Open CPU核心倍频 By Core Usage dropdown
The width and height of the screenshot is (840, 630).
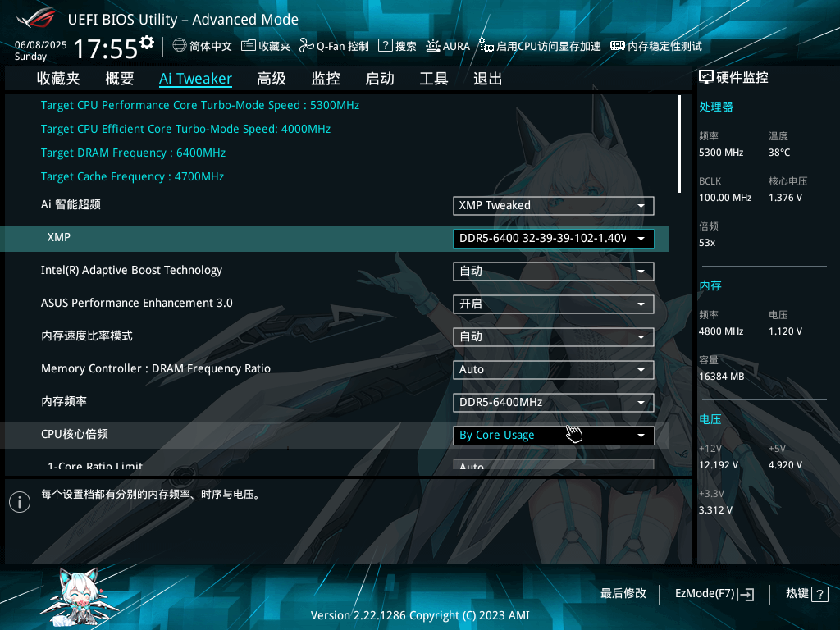click(x=554, y=435)
